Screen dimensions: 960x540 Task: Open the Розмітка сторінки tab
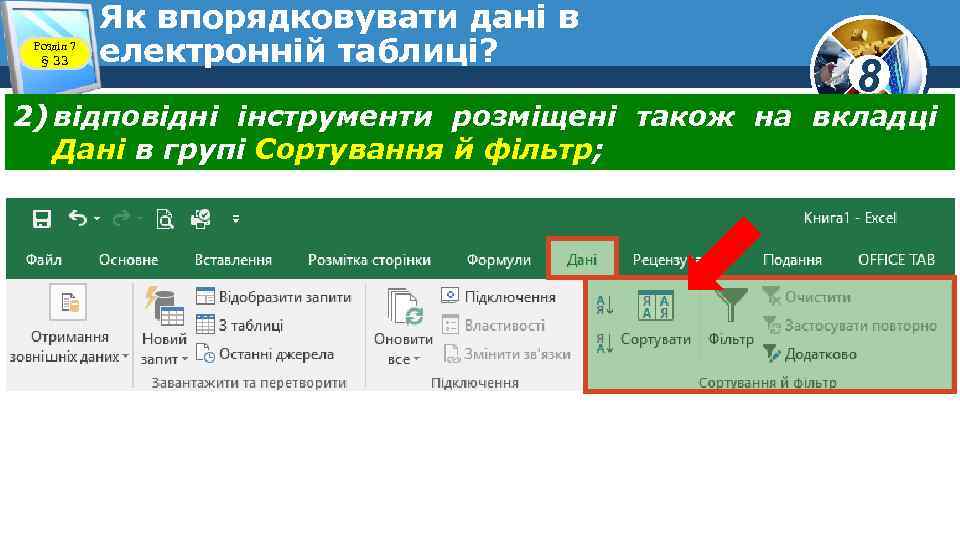[369, 260]
